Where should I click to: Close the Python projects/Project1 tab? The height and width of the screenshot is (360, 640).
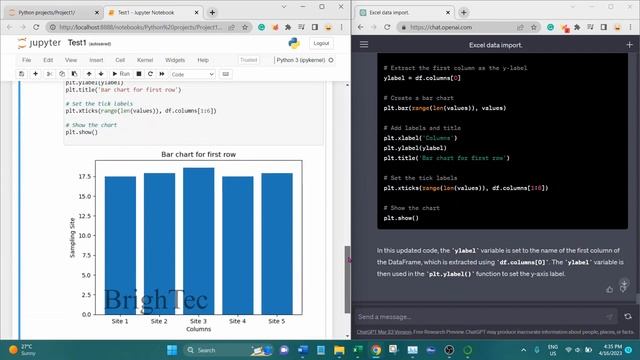[97, 13]
